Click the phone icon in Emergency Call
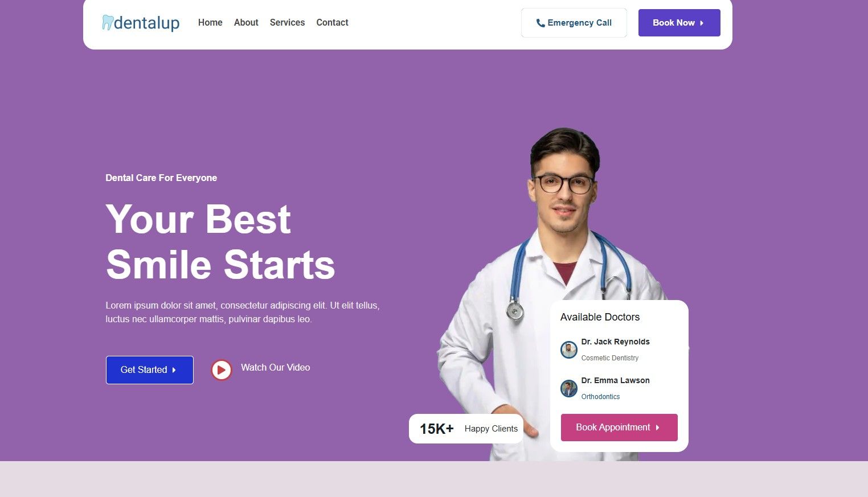Screen dimensions: 868x497 click(541, 23)
